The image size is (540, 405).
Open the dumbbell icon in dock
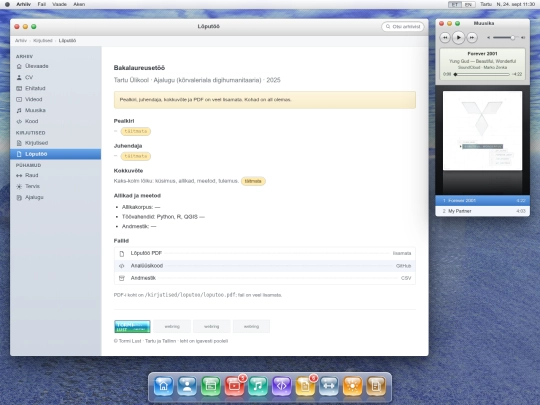click(x=329, y=386)
